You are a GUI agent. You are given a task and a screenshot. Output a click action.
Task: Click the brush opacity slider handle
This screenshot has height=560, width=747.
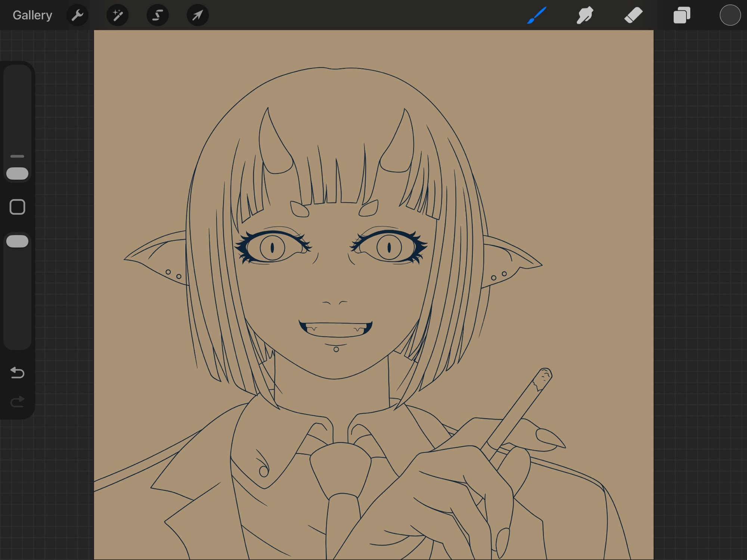18,241
